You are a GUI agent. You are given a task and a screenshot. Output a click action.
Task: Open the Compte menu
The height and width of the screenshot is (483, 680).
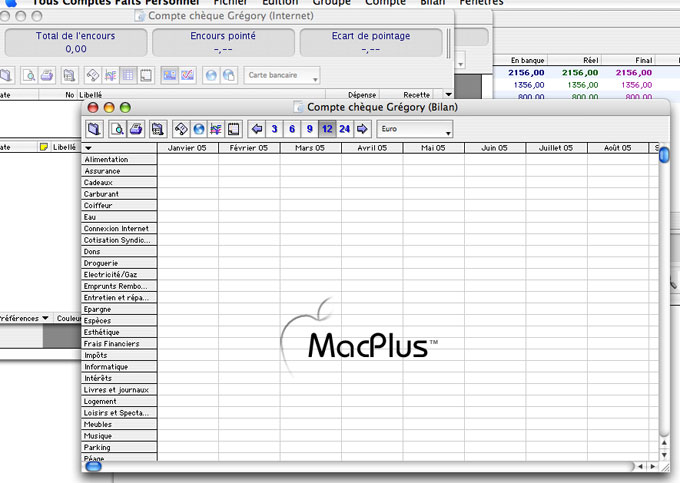pos(385,2)
